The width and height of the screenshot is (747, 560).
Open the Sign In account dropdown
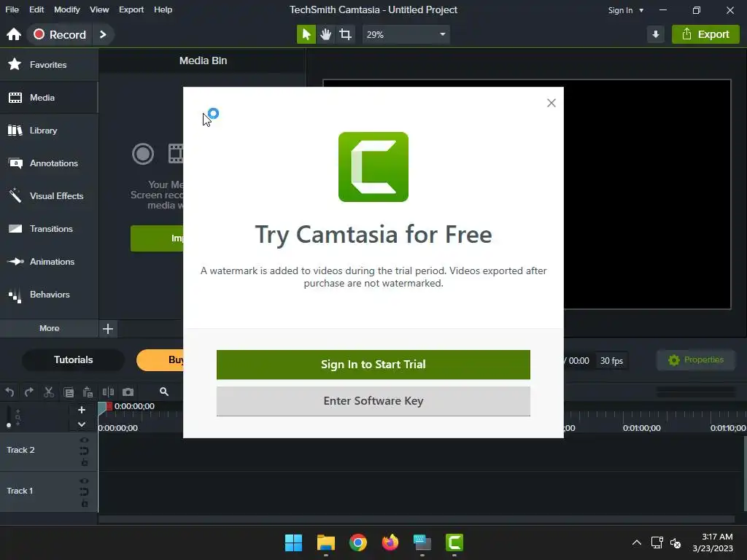[625, 10]
